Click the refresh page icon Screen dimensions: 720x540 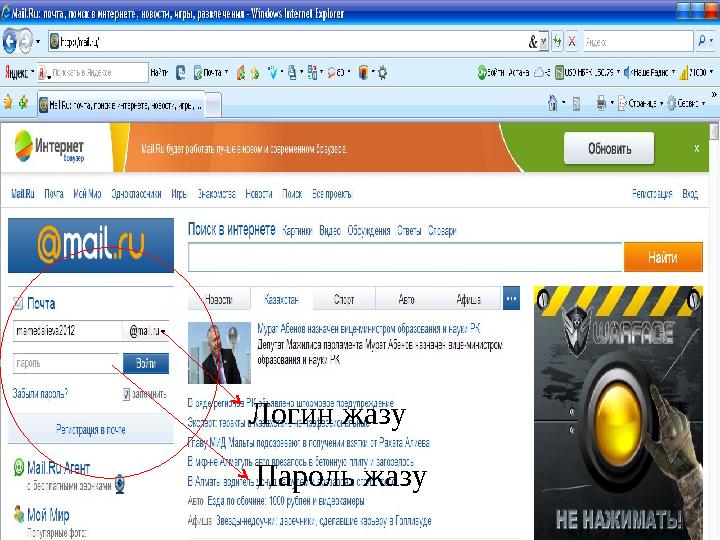tap(557, 42)
